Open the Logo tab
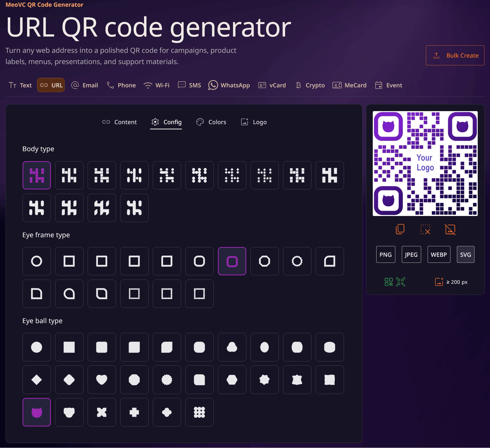Image resolution: width=490 pixels, height=448 pixels. [254, 122]
